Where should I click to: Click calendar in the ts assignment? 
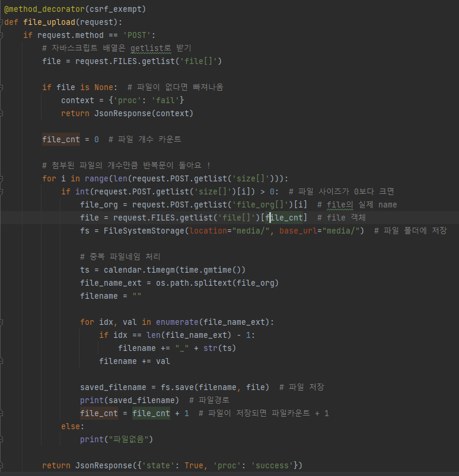tap(123, 270)
